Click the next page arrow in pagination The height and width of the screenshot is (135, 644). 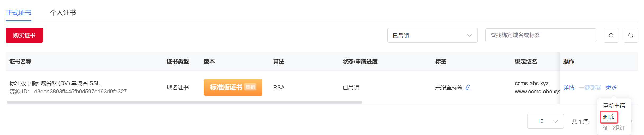tap(632, 121)
